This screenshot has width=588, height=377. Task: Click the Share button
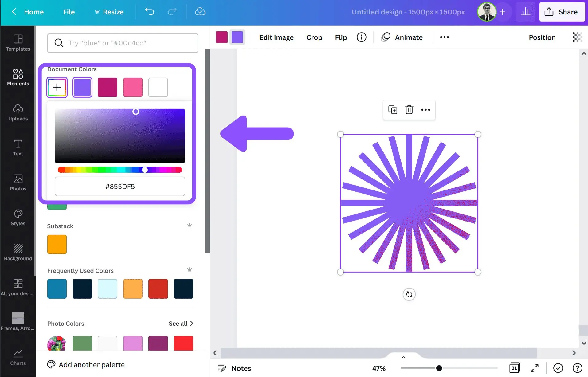click(562, 12)
